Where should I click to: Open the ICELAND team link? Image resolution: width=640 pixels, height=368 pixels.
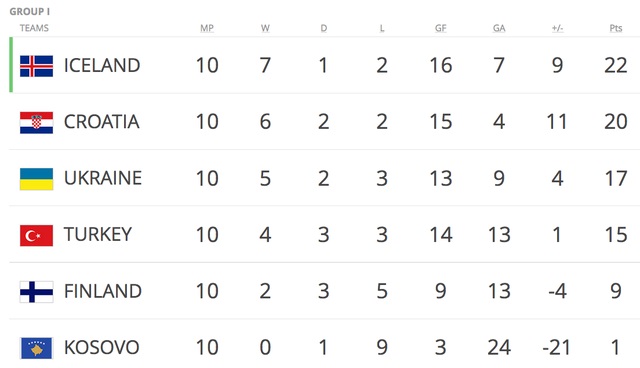(x=102, y=66)
